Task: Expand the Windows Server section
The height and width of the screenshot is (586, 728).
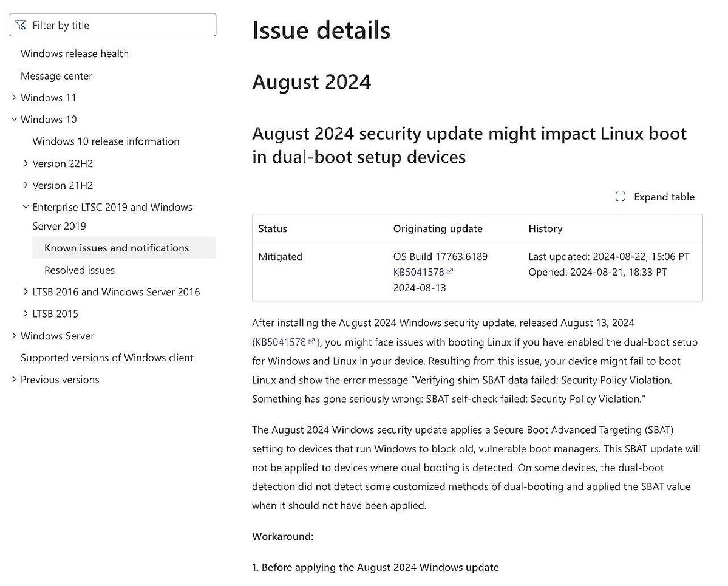Action: pos(14,335)
